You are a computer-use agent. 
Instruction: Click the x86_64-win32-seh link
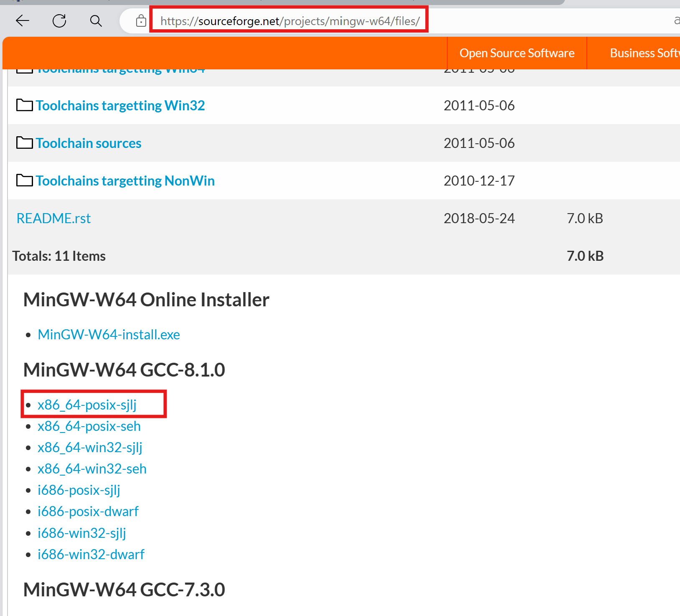[92, 469]
